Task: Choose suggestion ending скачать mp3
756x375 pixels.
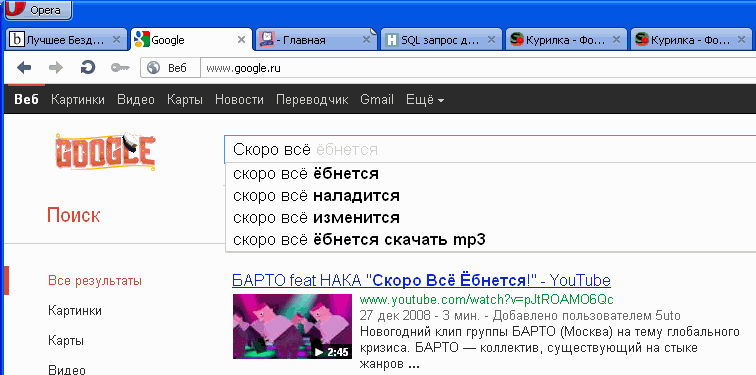Action: point(491,240)
